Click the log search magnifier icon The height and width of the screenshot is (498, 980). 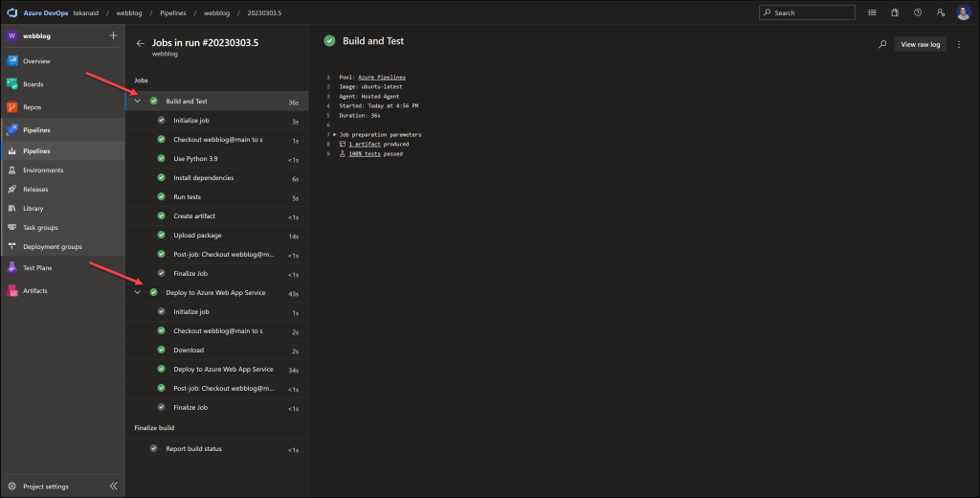882,44
